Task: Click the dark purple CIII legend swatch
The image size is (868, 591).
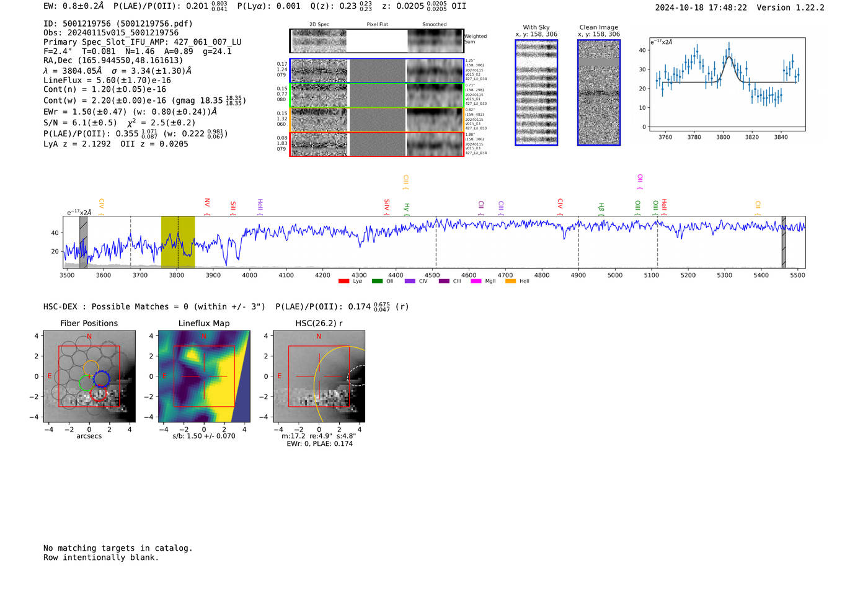Action: click(x=444, y=282)
